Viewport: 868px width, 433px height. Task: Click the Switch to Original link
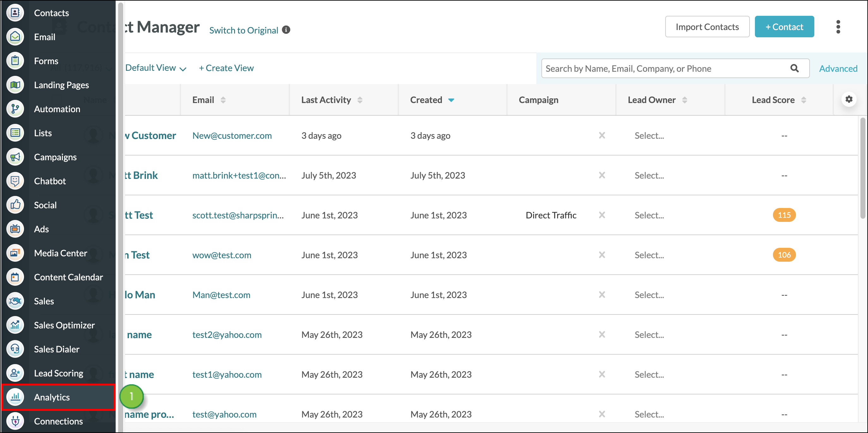244,30
